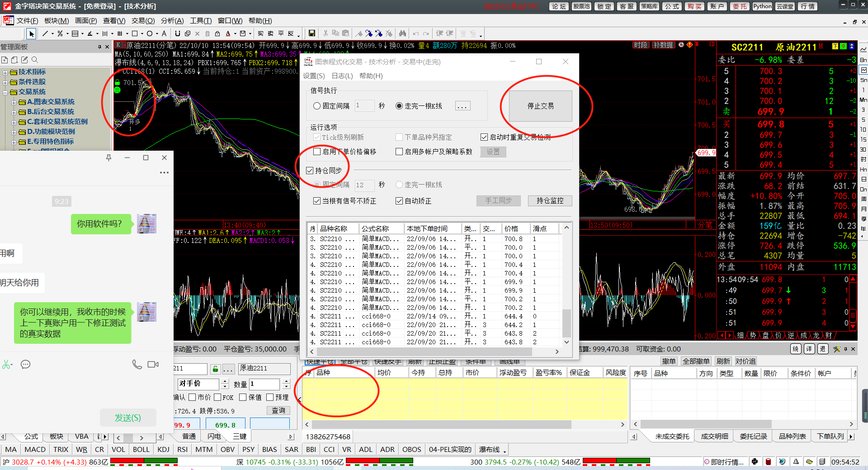Click the chat history bubble icon

click(26, 365)
